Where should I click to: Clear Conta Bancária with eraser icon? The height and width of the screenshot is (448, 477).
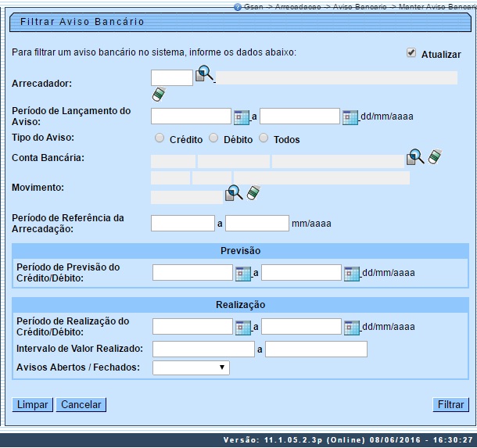coord(435,156)
